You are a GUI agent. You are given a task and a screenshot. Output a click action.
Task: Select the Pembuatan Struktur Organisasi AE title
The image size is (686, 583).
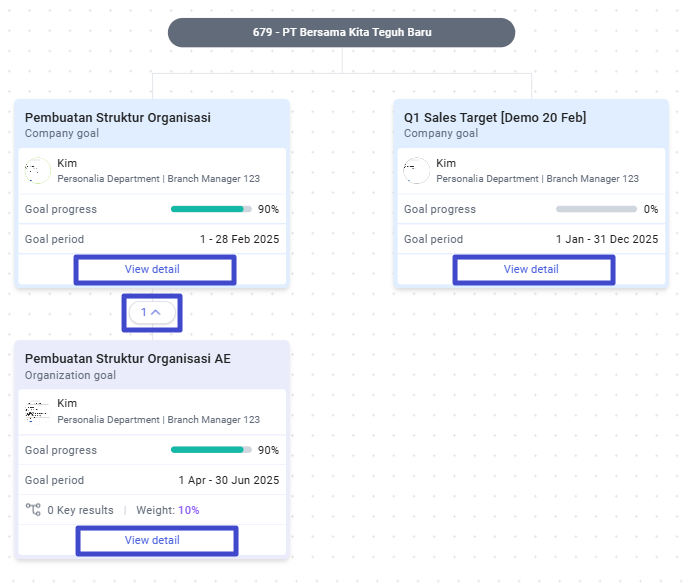[x=128, y=359]
